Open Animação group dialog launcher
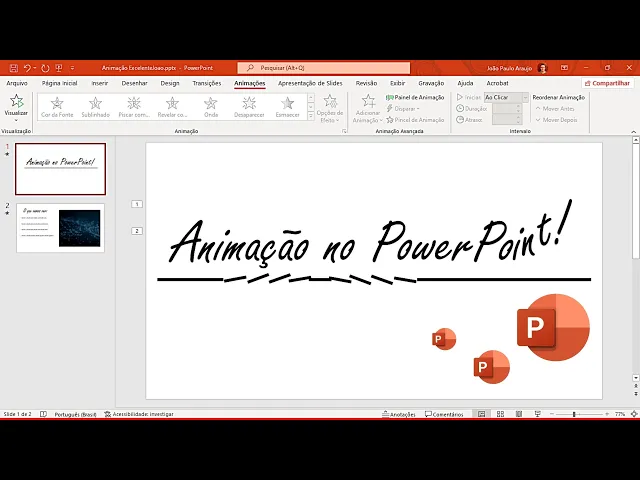Image resolution: width=640 pixels, height=480 pixels. pyautogui.click(x=344, y=131)
